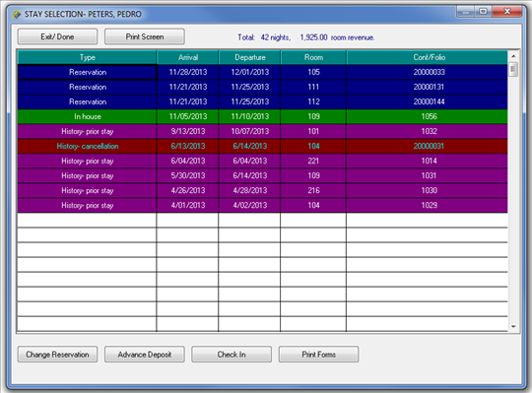
Task: Click folio number 1056
Action: pyautogui.click(x=428, y=116)
